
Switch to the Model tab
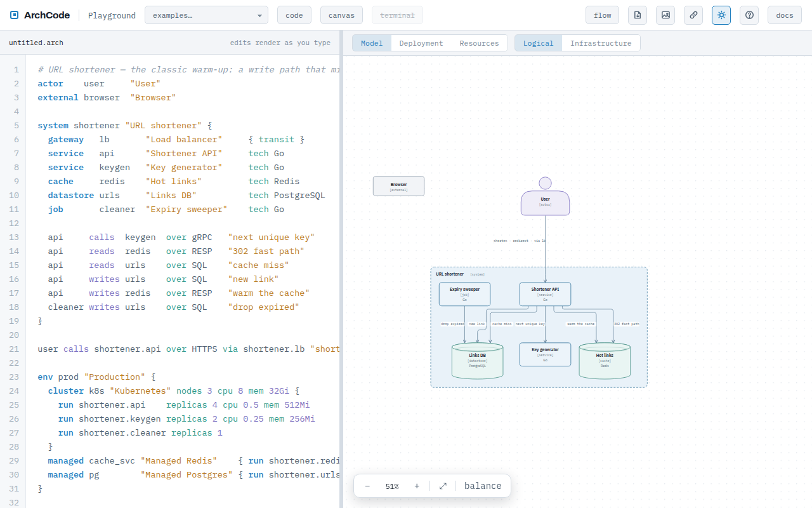[372, 43]
